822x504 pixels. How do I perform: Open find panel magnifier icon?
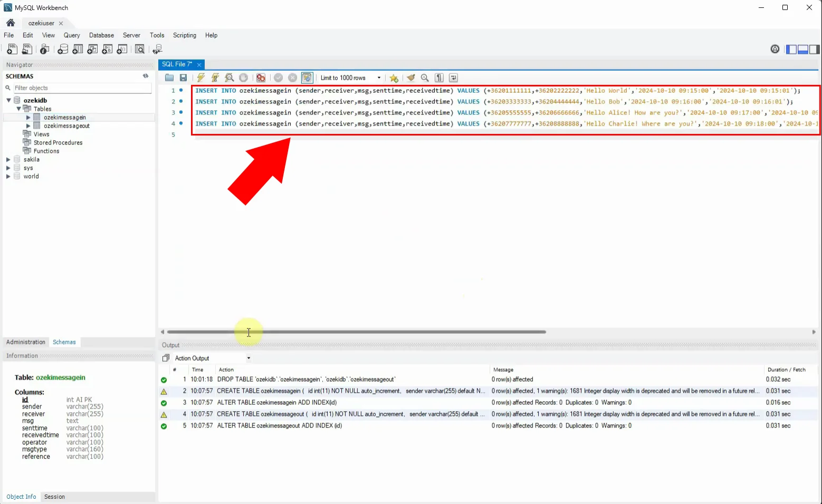(425, 77)
